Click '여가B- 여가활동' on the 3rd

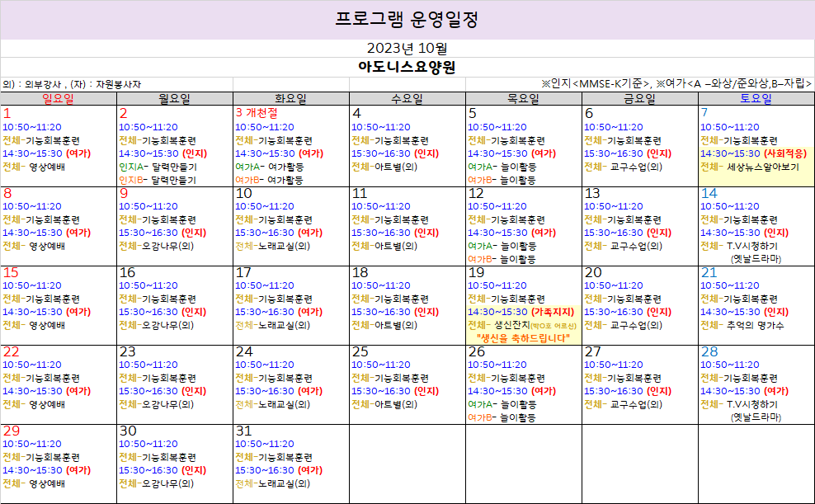pyautogui.click(x=269, y=181)
